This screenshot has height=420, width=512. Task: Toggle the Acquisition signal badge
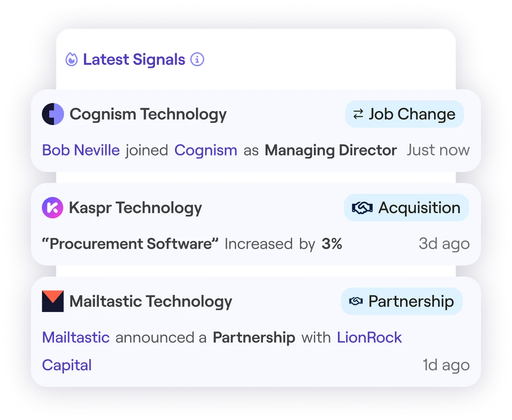[x=406, y=208]
